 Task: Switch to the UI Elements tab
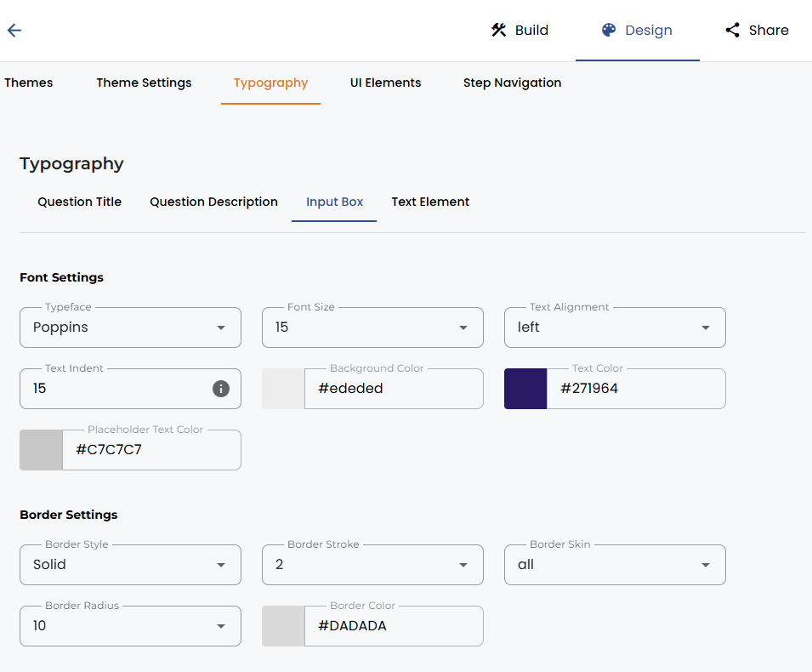tap(385, 83)
